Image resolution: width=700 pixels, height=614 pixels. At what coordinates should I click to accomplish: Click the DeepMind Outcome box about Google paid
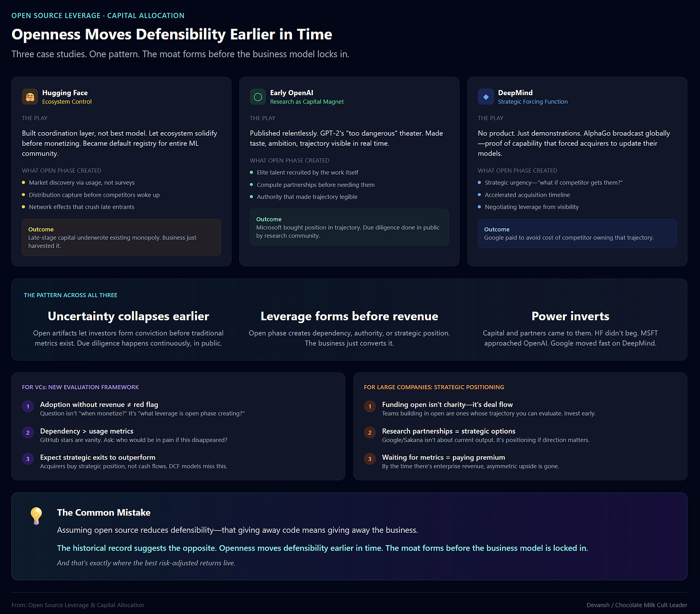pos(577,234)
